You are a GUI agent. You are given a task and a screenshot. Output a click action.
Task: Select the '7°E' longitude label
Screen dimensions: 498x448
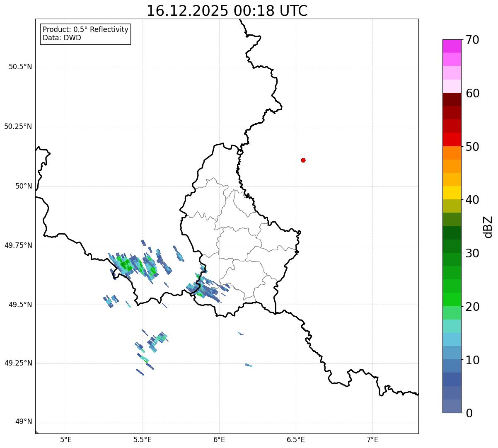(373, 439)
